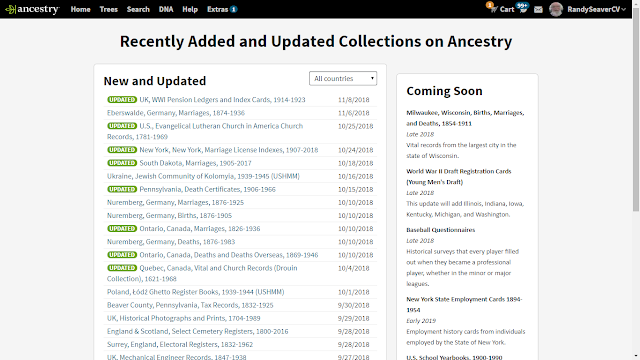
Task: Click Milwaukee, Wisconsin, Births, Marriages, and Deaths heading
Action: [x=465, y=118]
